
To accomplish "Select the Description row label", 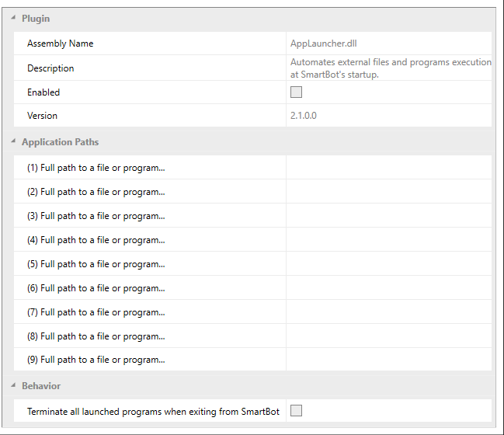I will point(50,68).
